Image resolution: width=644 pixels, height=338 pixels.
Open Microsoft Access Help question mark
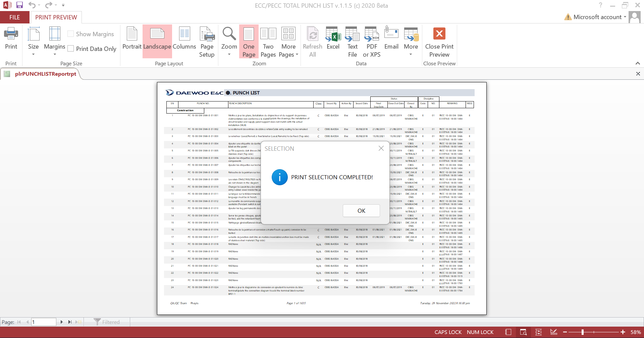[x=601, y=5]
